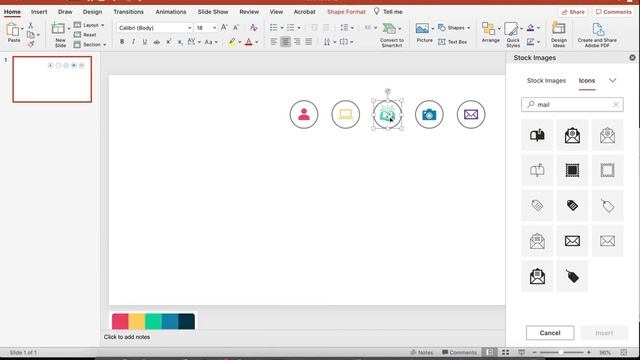Adjust the zoom slider
Image resolution: width=640 pixels, height=360 pixels.
(x=561, y=352)
